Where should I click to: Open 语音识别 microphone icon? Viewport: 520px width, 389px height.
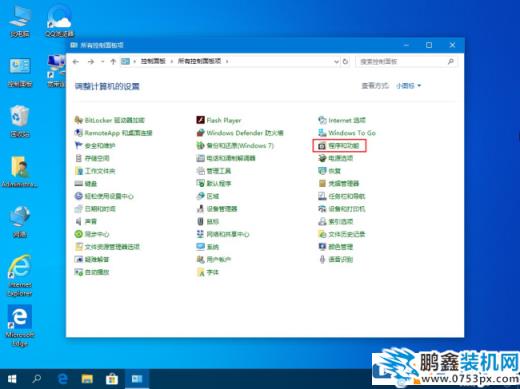point(322,259)
